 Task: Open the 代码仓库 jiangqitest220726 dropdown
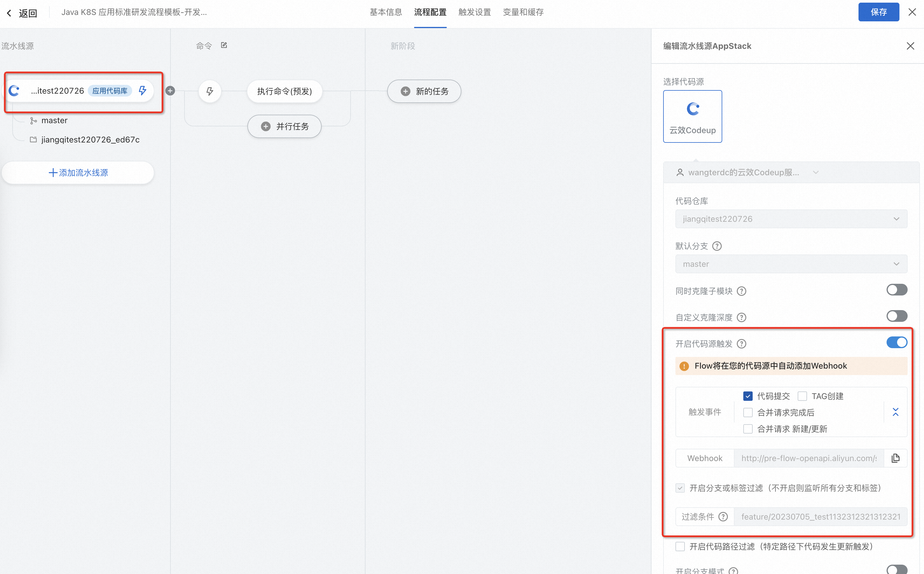[x=791, y=219]
